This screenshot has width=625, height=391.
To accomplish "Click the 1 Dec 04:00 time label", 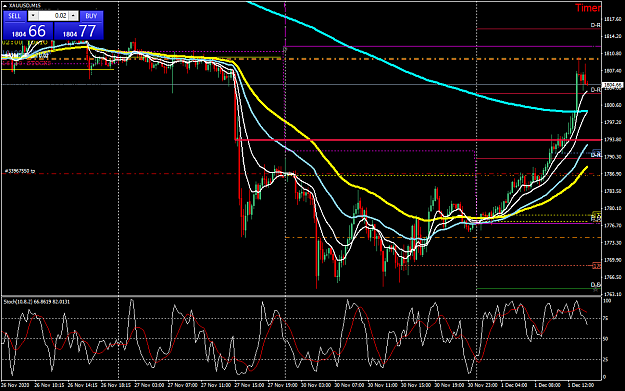I will tap(514, 385).
